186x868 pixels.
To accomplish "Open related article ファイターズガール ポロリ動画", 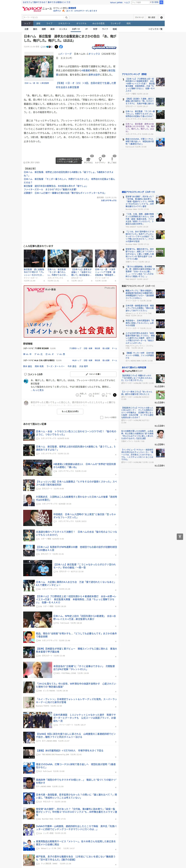I will click(50, 190).
